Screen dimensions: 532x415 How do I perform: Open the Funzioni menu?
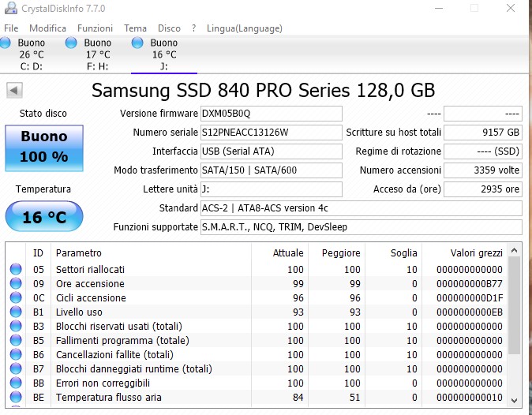point(95,28)
